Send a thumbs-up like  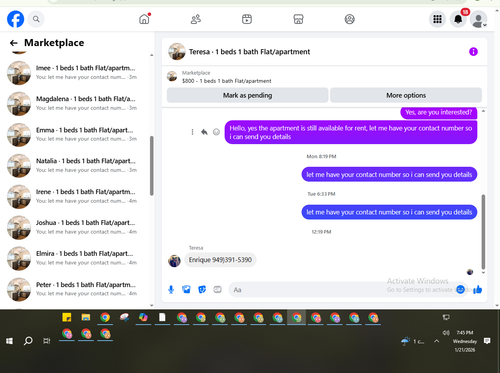(478, 289)
